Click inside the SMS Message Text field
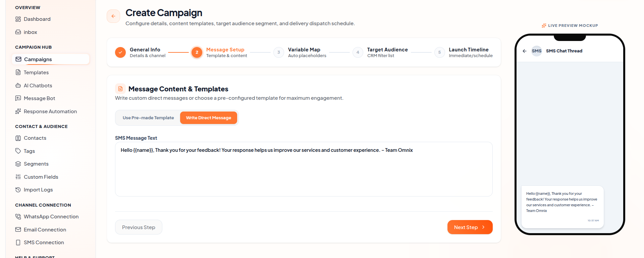Screen dimensions: 644x258 (x=304, y=169)
